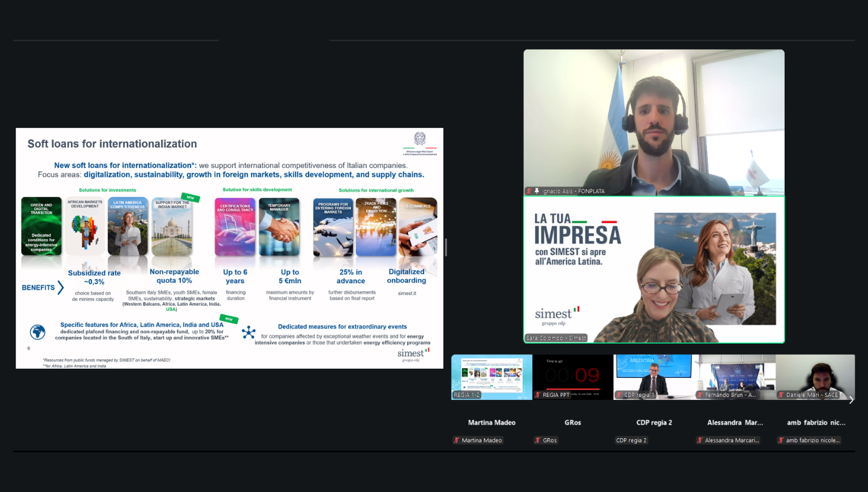Click the 'CDP regia 2' bottom name label
Image resolution: width=868 pixels, height=492 pixels.
click(x=631, y=440)
